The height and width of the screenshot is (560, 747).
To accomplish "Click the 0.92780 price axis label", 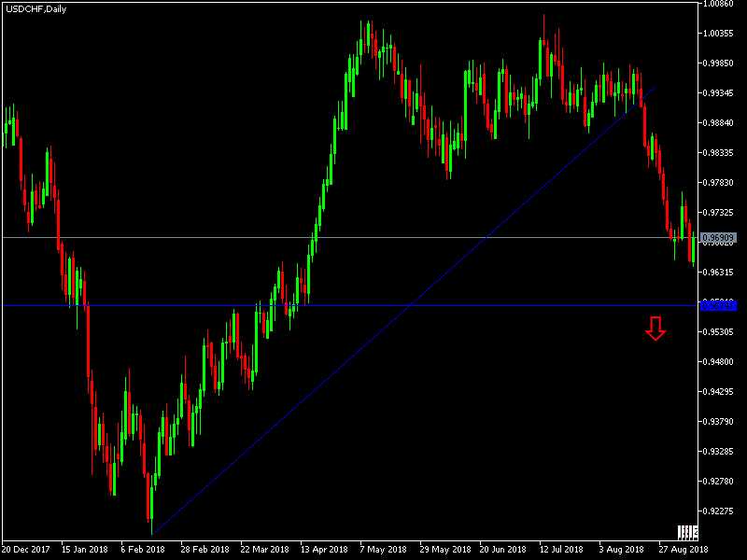I will 718,482.
